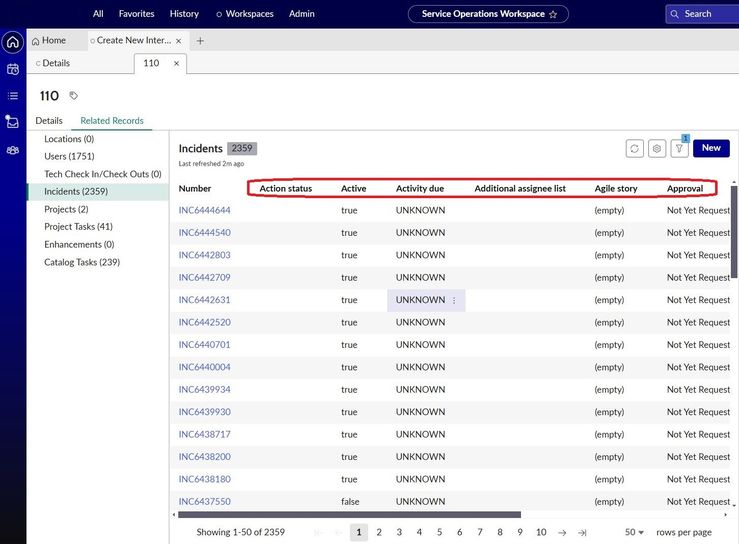Open incident INC6439934

pyautogui.click(x=205, y=389)
